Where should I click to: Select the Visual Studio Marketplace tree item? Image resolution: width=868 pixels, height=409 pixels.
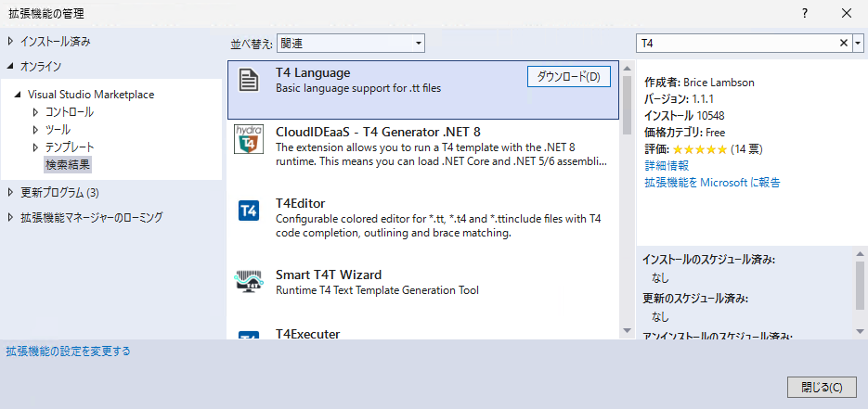tap(91, 95)
